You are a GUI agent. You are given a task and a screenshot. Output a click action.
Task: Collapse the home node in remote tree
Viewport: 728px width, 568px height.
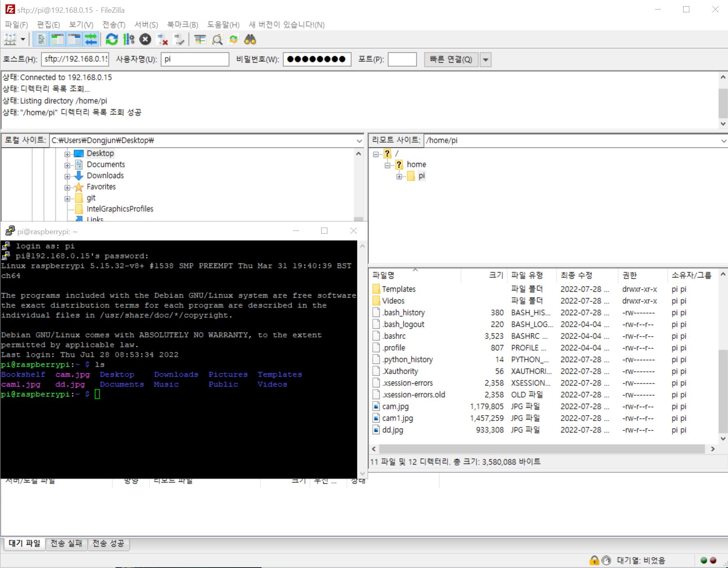point(387,165)
